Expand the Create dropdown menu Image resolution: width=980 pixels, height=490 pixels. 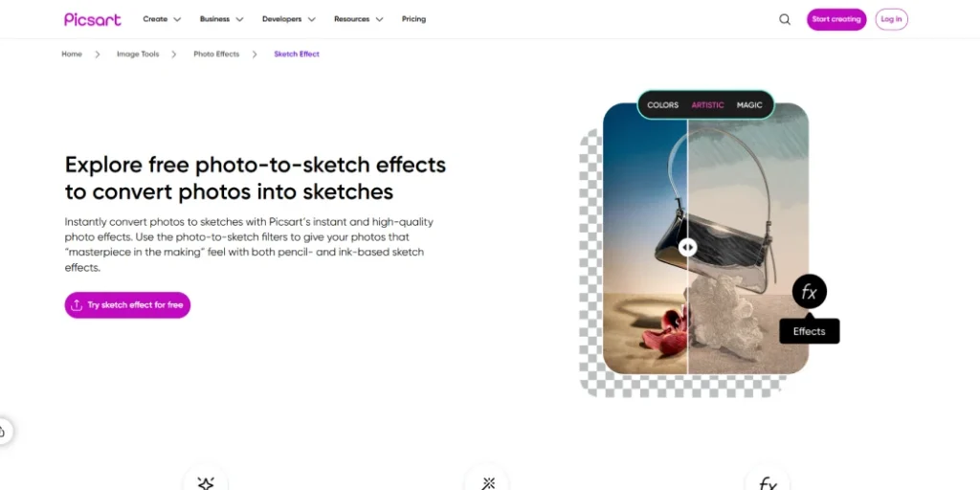pos(162,19)
